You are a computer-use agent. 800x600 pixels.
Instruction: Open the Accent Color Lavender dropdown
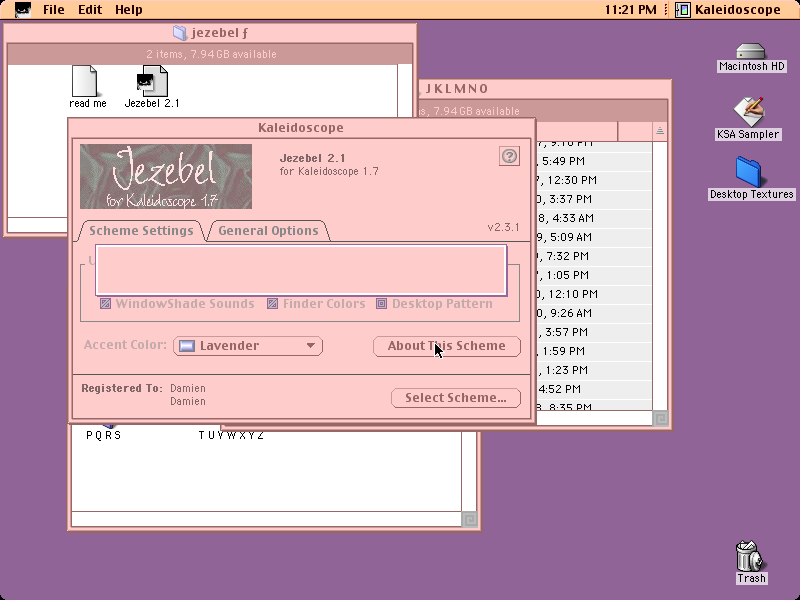pyautogui.click(x=248, y=346)
